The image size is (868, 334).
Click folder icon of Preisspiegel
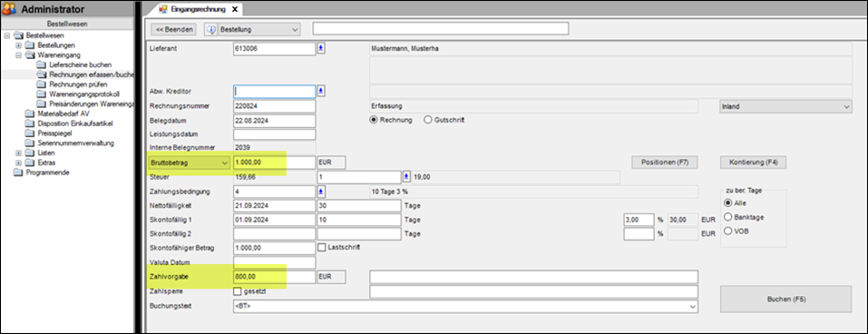[x=29, y=133]
